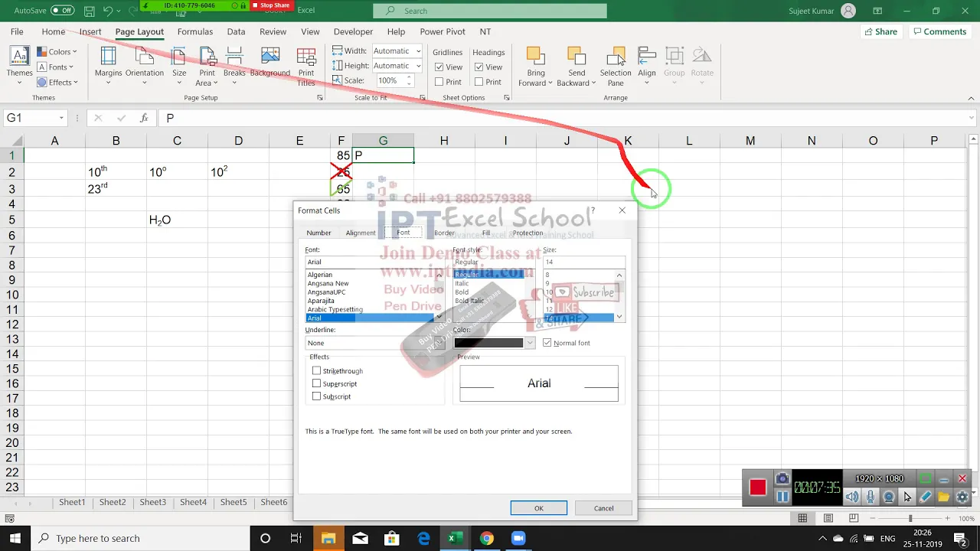Click the Share button
This screenshot has height=551, width=980.
[x=880, y=31]
